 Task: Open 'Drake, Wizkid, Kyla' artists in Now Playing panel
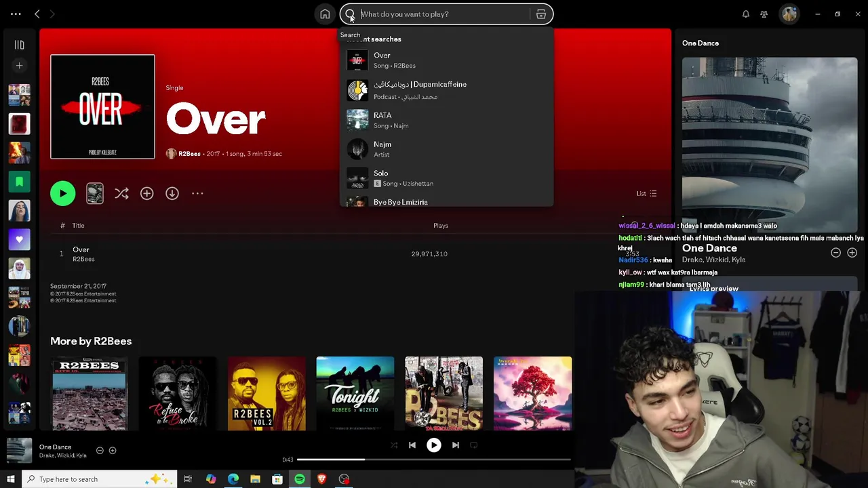click(713, 260)
